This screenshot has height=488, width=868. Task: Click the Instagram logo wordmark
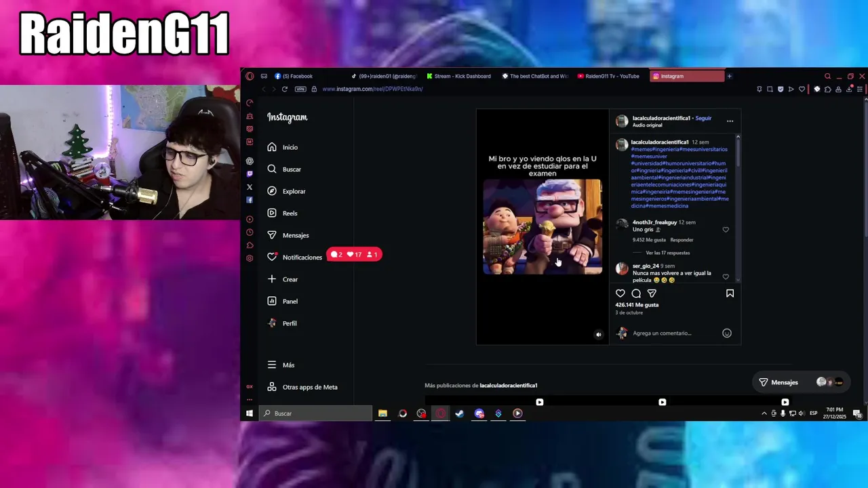(287, 117)
